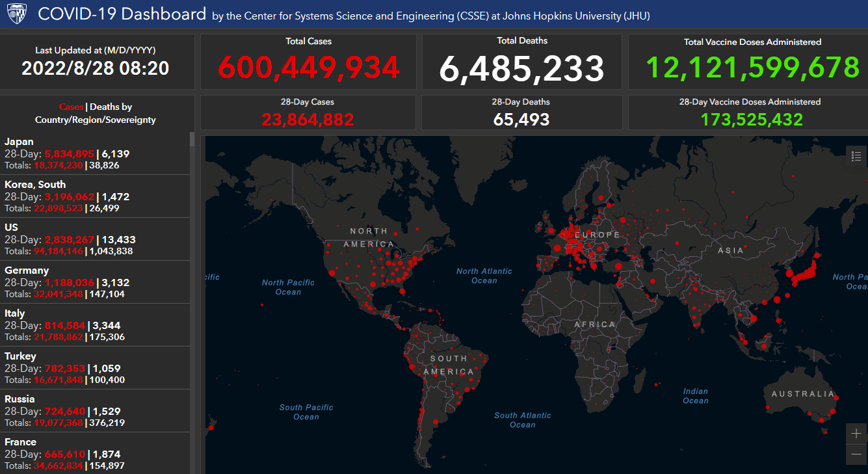The height and width of the screenshot is (474, 868).
Task: Select Turkey in the country list
Action: click(x=20, y=356)
